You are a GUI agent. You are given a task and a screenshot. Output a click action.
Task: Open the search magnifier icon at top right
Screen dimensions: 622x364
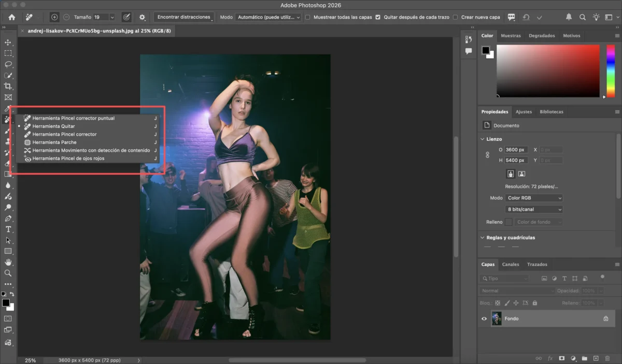click(583, 17)
